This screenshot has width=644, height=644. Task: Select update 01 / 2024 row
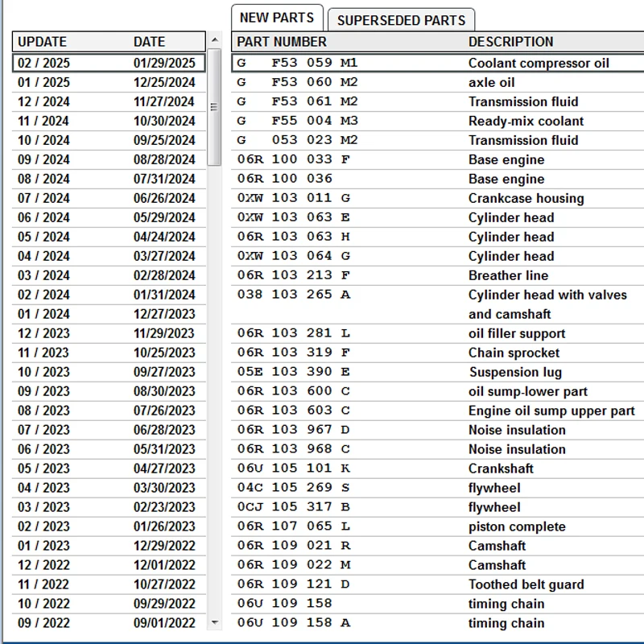tap(109, 314)
